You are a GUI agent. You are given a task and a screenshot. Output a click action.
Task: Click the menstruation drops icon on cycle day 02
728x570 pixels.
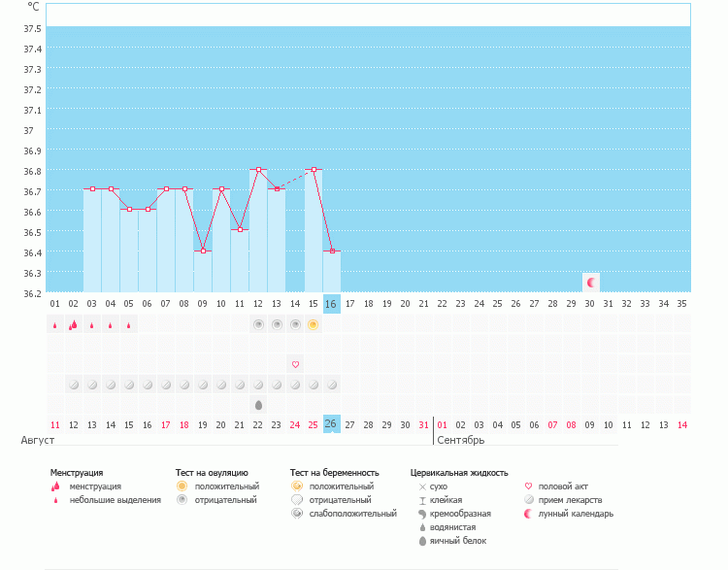73,324
